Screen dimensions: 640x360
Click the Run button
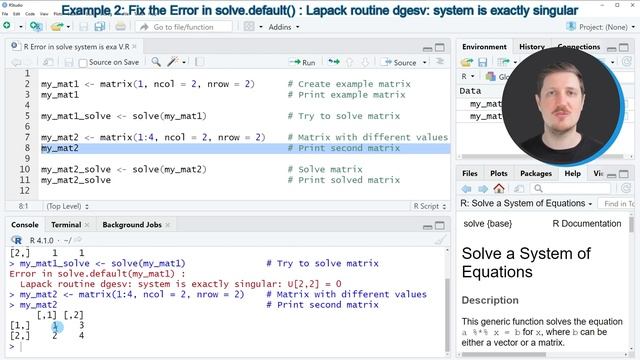302,62
